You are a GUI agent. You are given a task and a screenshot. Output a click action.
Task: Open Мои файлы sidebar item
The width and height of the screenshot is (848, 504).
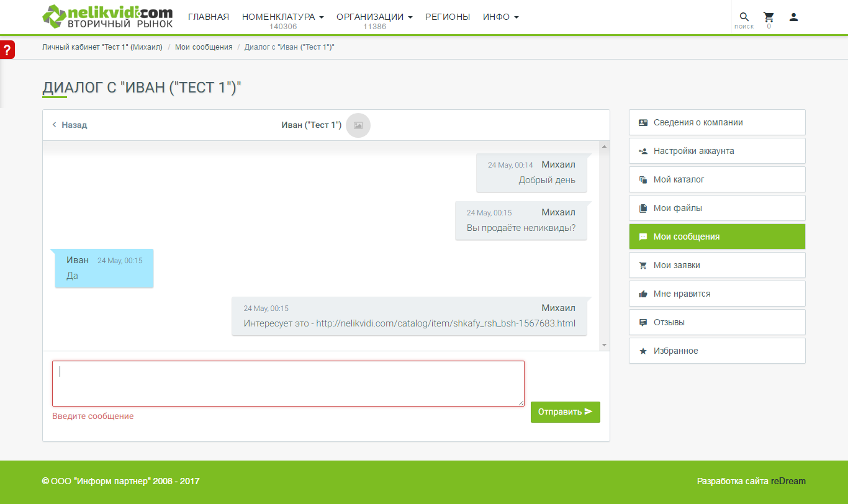coord(717,208)
